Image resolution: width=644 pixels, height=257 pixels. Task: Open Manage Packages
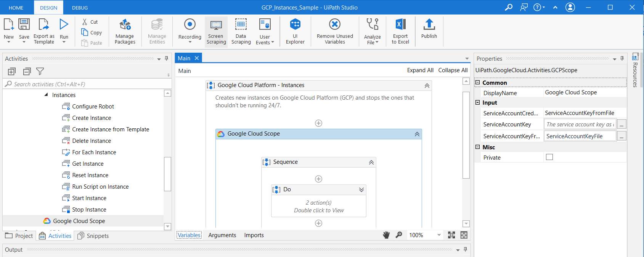[x=125, y=31]
